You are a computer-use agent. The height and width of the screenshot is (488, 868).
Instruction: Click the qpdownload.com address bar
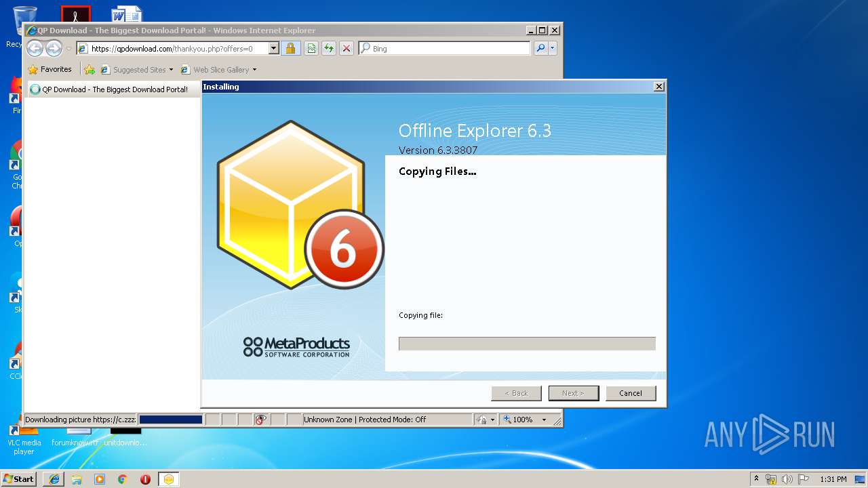[x=178, y=49]
